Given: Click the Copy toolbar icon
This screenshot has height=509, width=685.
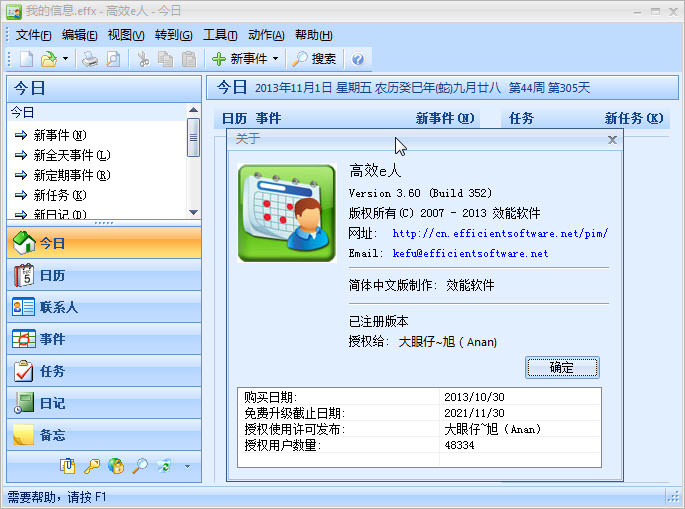Looking at the screenshot, I should tap(166, 59).
